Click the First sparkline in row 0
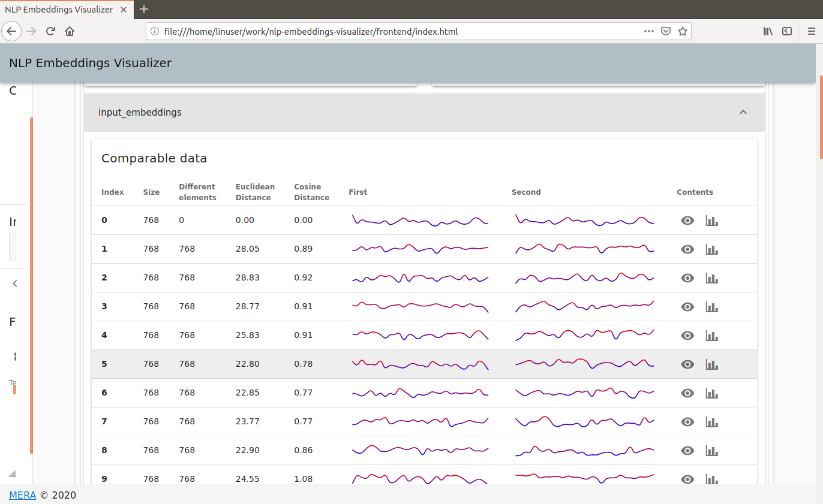The width and height of the screenshot is (823, 504). coord(420,221)
